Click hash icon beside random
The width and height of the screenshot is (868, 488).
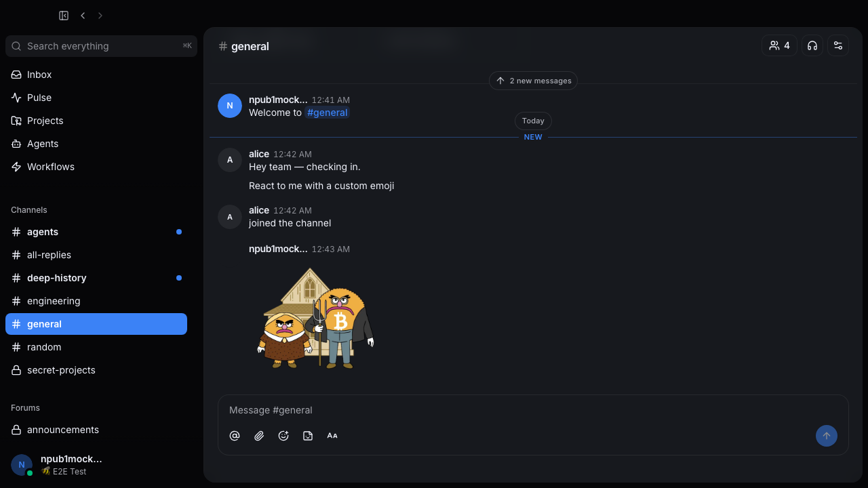[x=16, y=347]
